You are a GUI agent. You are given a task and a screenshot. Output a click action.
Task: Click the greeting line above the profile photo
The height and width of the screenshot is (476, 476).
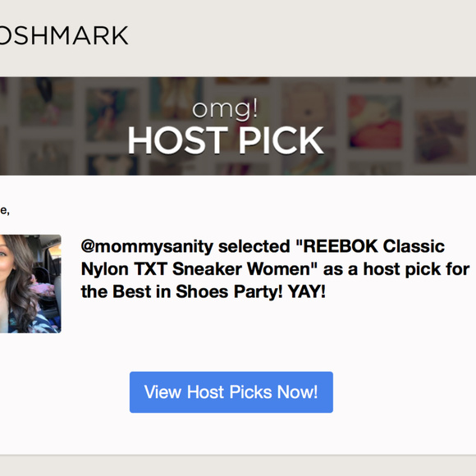click(5, 210)
